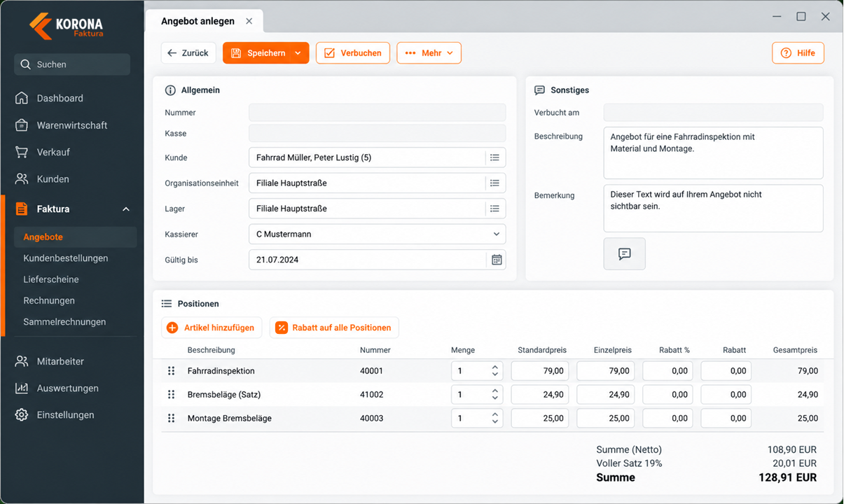Click the comment icon button below Bemerkung

point(624,254)
